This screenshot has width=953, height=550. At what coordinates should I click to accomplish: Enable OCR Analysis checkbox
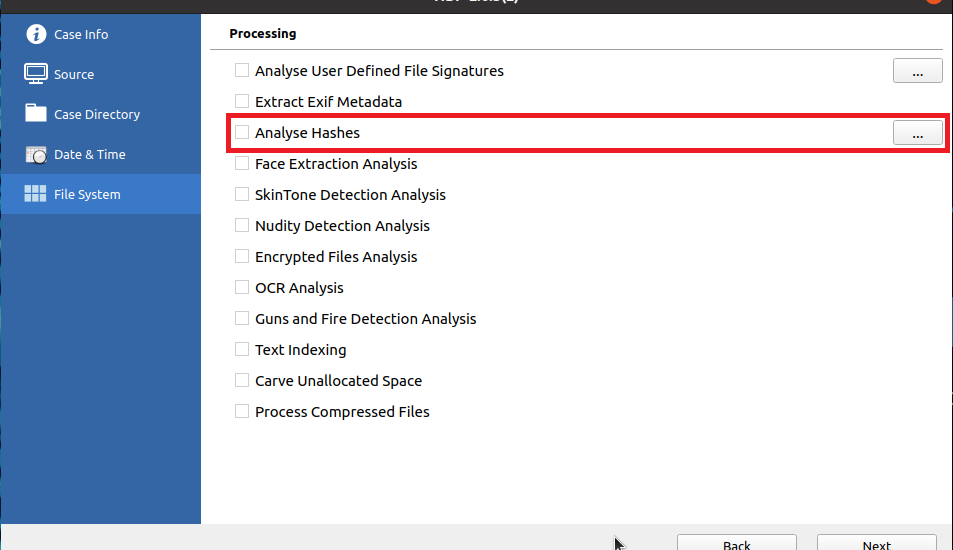(242, 287)
